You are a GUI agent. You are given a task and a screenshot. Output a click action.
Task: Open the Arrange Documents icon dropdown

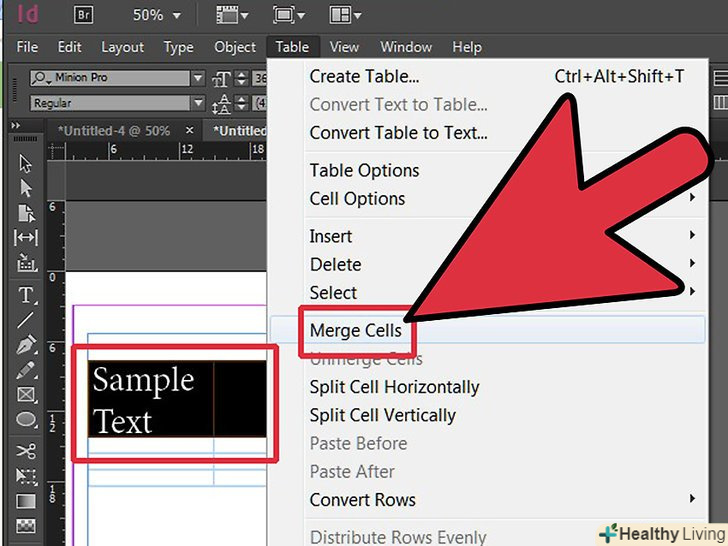click(345, 15)
